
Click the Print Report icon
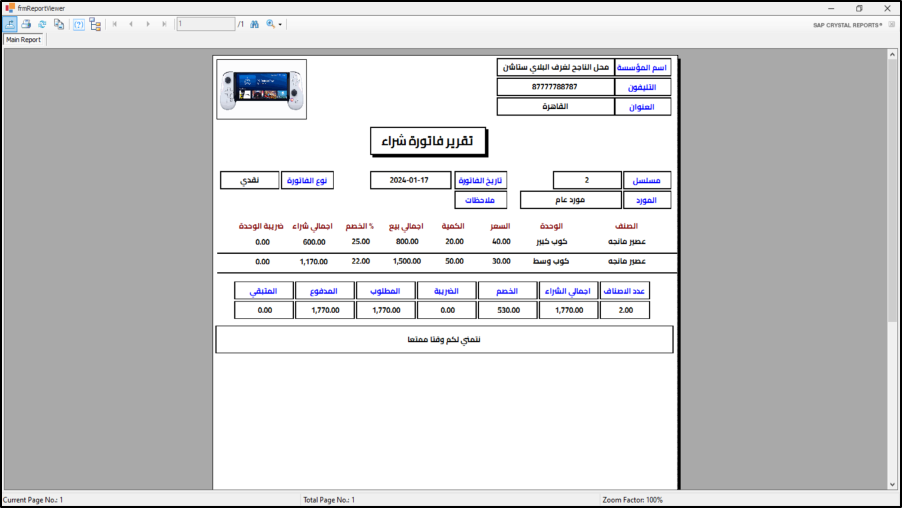pos(27,24)
